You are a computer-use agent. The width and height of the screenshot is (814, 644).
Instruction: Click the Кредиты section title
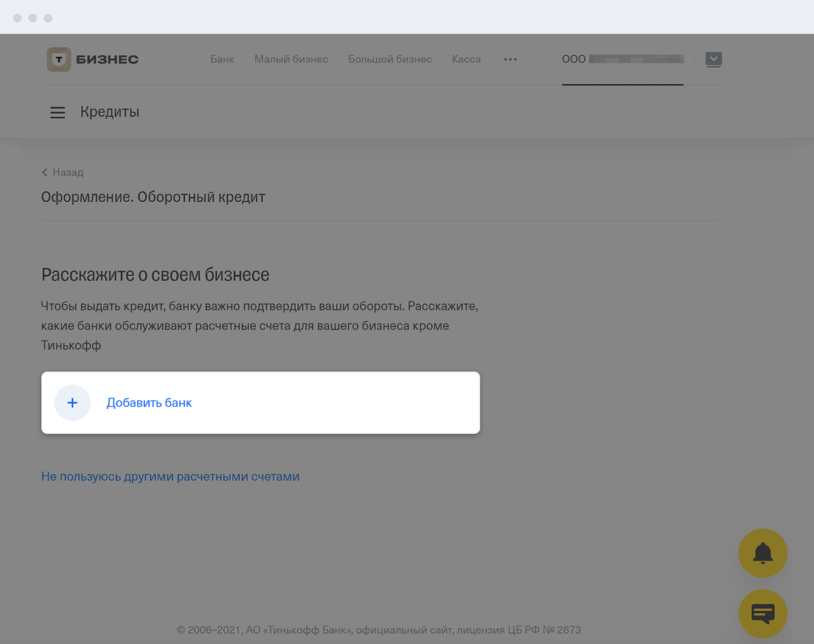(x=110, y=112)
